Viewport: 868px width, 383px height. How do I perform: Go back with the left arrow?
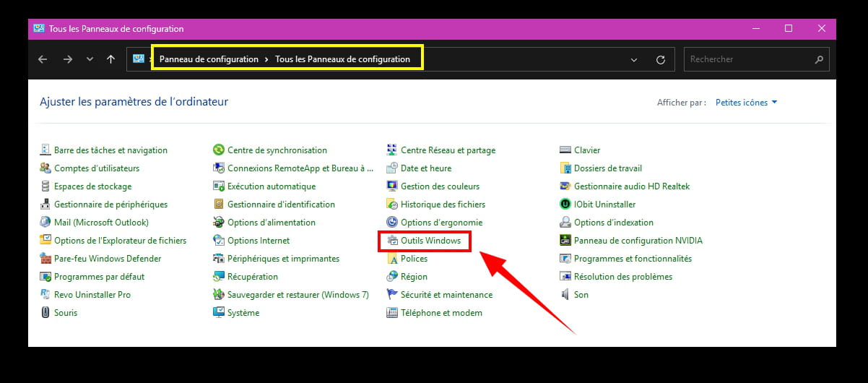[43, 59]
